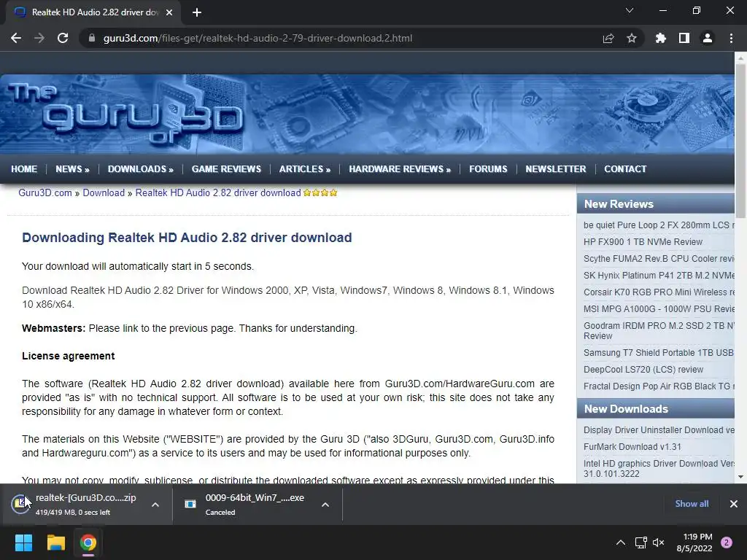Open HOME in navigation bar
Screen dimensions: 747x560
point(24,169)
